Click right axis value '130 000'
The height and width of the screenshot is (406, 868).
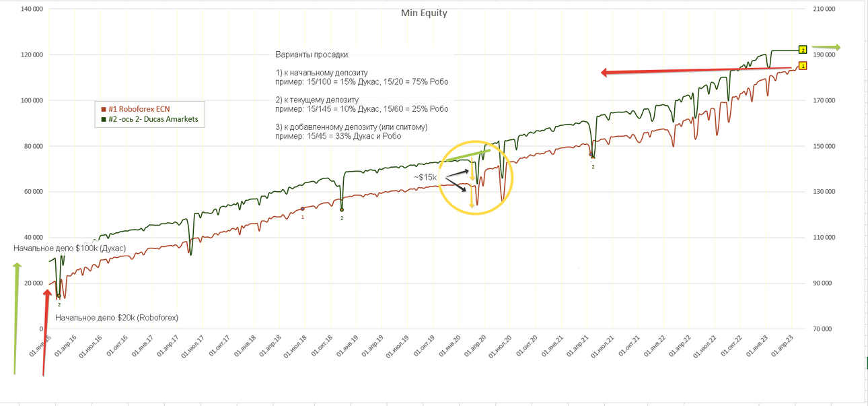(x=825, y=192)
